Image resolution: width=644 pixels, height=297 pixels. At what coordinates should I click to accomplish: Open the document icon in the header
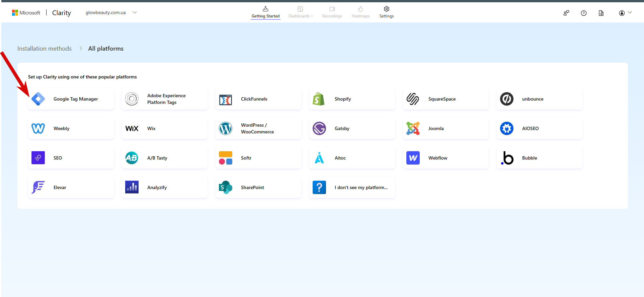click(601, 13)
